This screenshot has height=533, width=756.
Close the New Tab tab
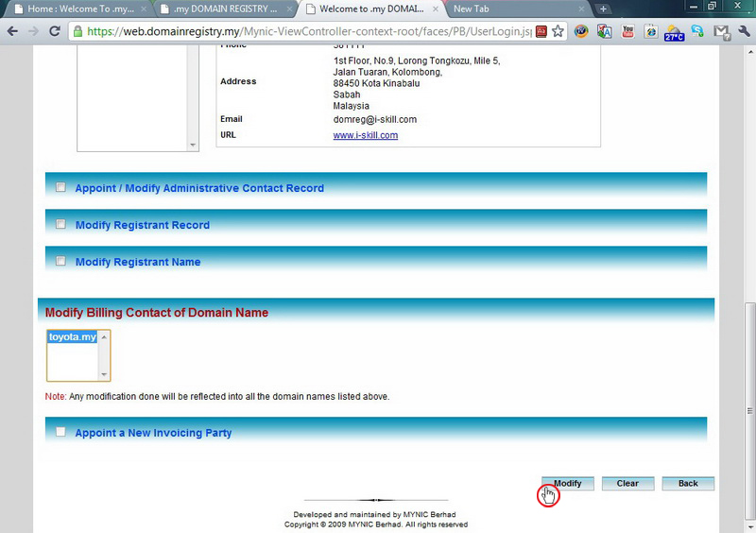[x=581, y=9]
